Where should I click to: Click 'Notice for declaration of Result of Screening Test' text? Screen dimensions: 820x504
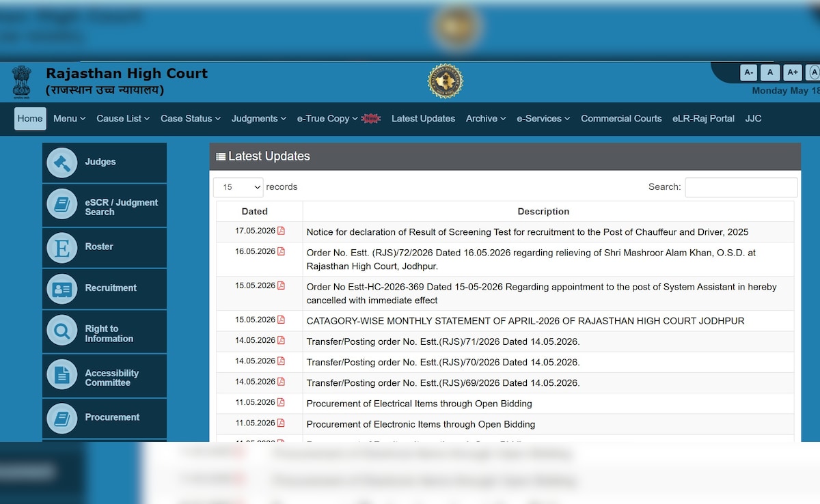[x=528, y=232]
